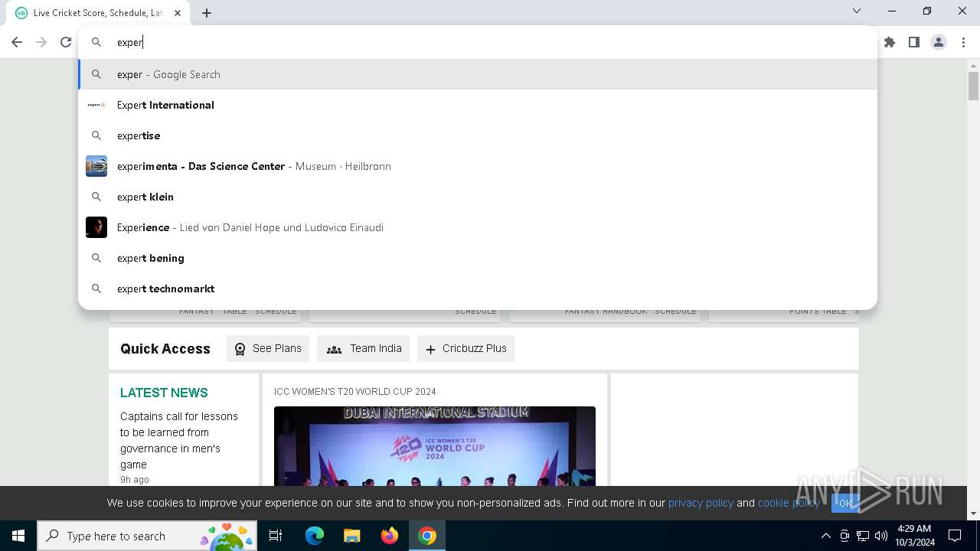Click the LATEST NEWS heading
The image size is (980, 551).
[164, 393]
